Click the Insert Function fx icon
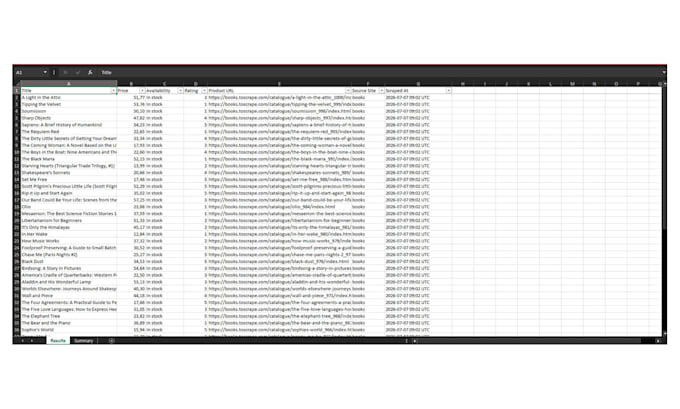 coord(90,72)
